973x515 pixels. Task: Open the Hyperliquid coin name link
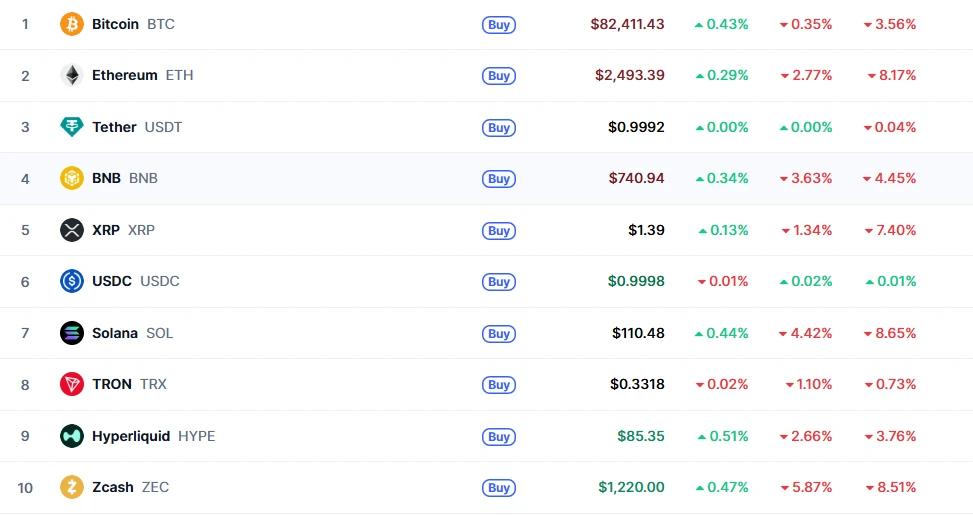pyautogui.click(x=131, y=436)
